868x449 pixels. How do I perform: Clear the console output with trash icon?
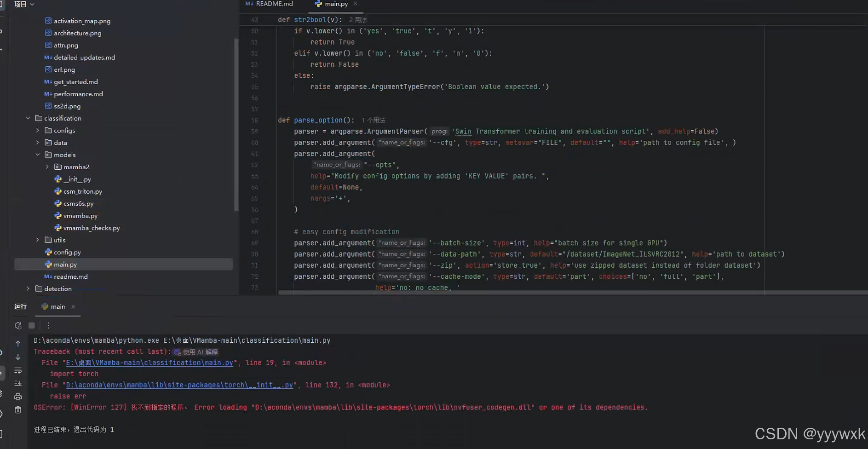click(18, 409)
